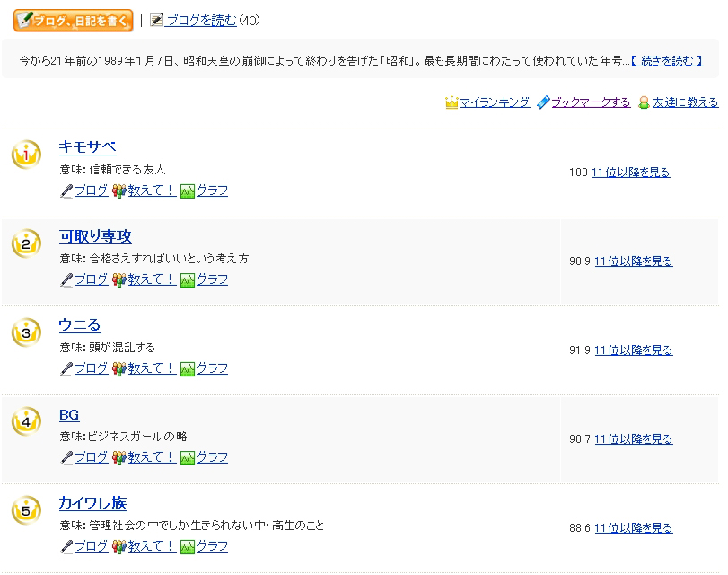Viewport: 728px width, 575px height.
Task: Click the rank 5 gold medal icon
Action: pyautogui.click(x=26, y=510)
